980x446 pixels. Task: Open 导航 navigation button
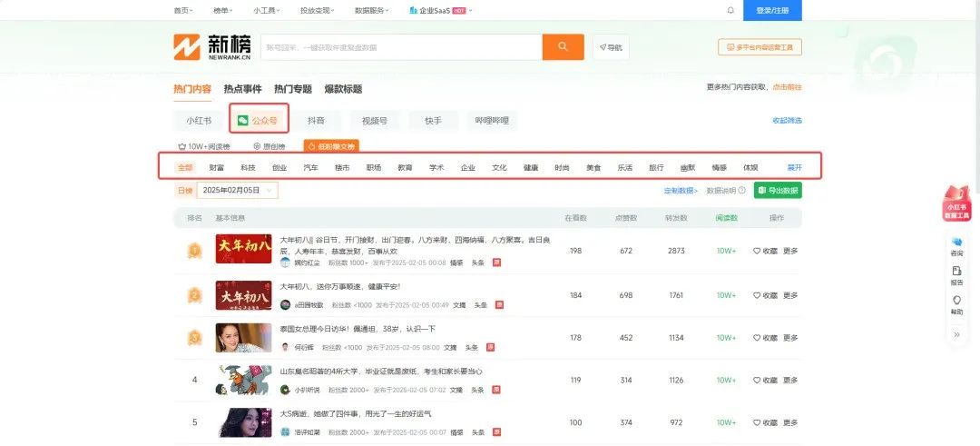tap(611, 47)
